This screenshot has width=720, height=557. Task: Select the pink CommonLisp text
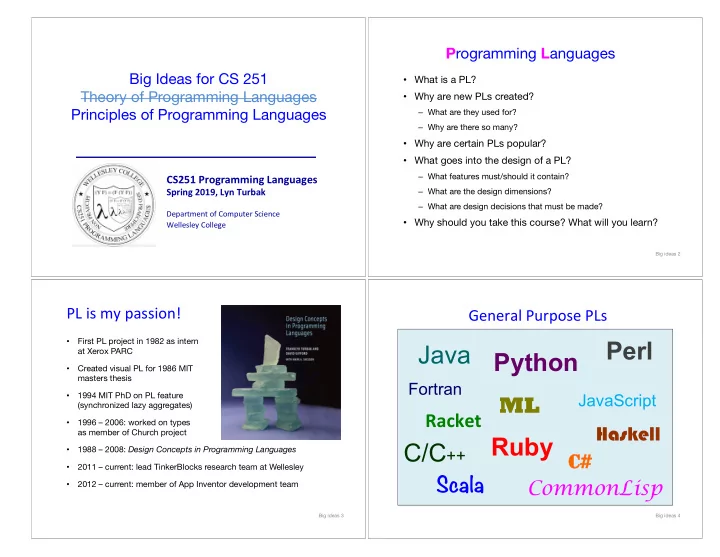pos(596,489)
